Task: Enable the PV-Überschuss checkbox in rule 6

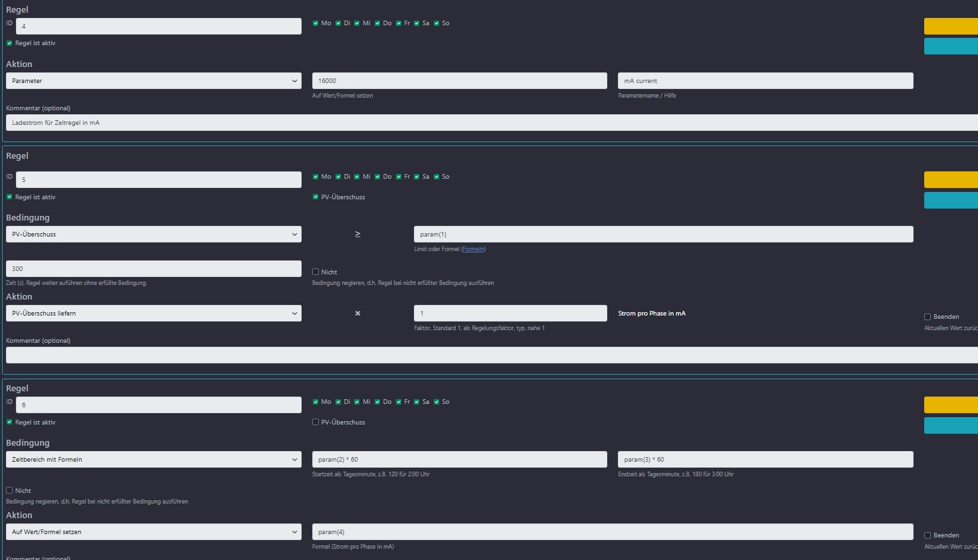Action: [316, 422]
